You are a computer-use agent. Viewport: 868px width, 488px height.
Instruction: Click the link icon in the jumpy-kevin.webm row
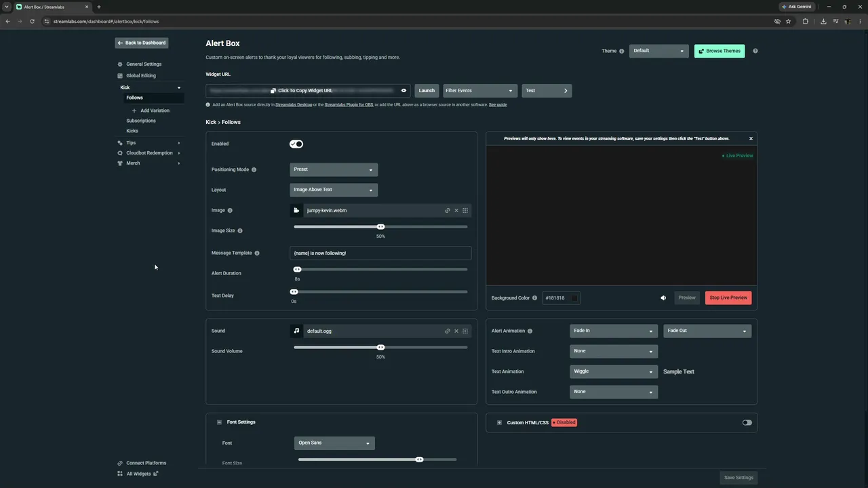pos(448,211)
